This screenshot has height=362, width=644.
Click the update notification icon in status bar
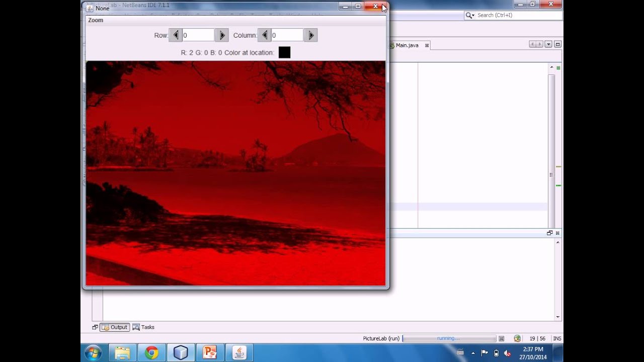point(517,338)
